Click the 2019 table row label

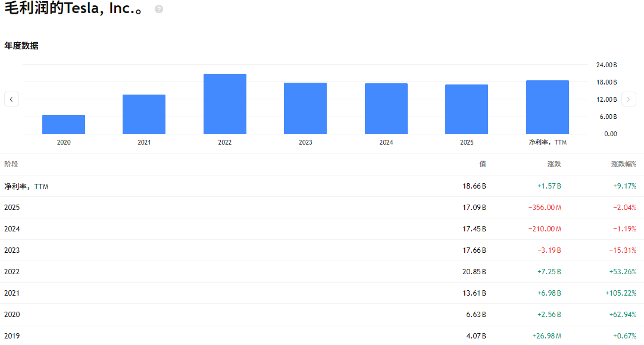[x=12, y=335]
